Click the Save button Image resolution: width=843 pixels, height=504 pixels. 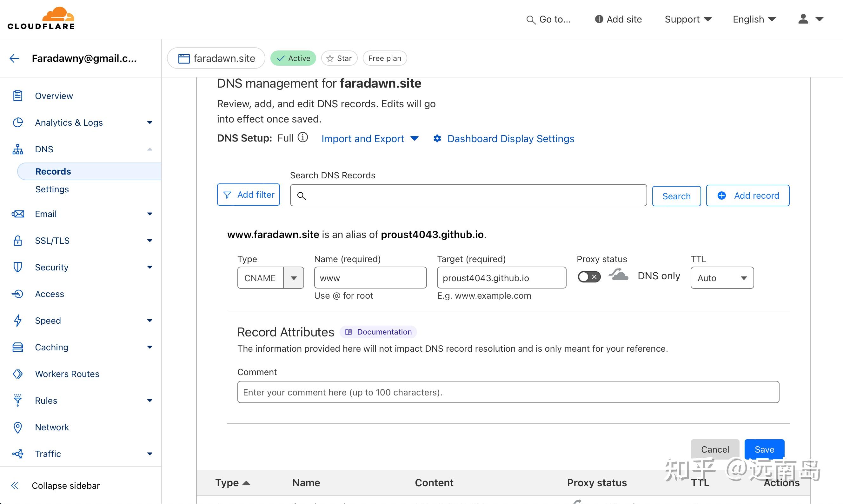(764, 449)
